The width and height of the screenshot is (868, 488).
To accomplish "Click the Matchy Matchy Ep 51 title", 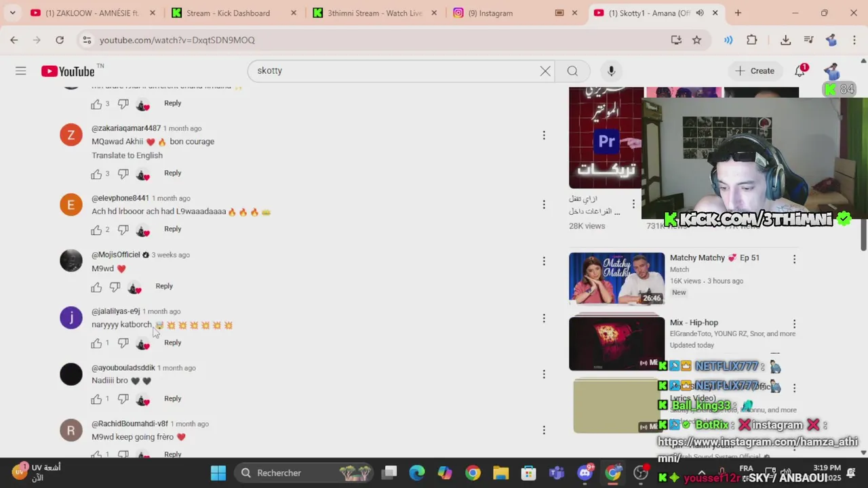I will pyautogui.click(x=715, y=258).
